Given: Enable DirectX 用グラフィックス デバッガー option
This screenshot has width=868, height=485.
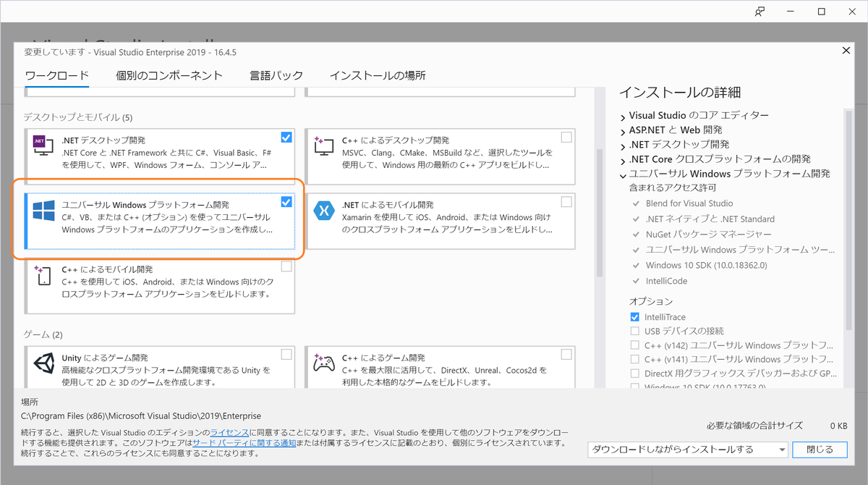Looking at the screenshot, I should tap(635, 374).
